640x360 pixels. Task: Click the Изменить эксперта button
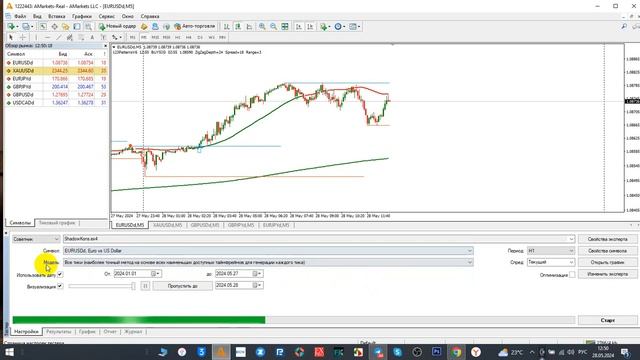click(x=607, y=274)
